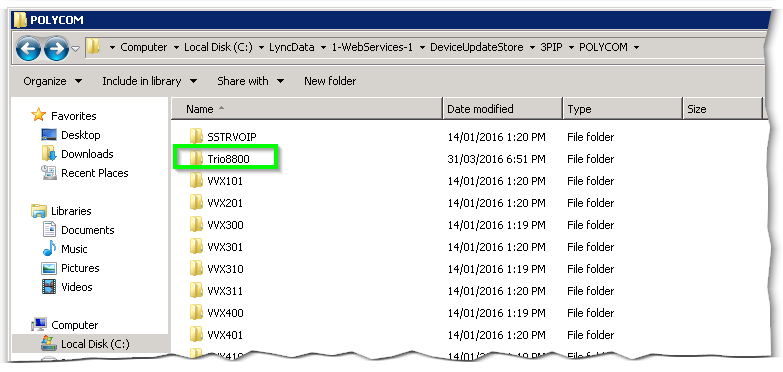
Task: Click the VVX101 folder name
Action: pos(225,181)
